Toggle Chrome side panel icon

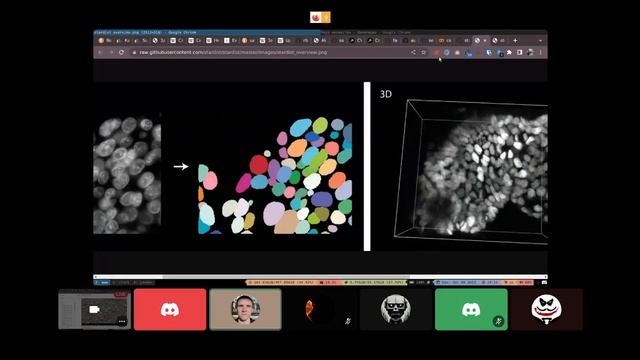[520, 52]
